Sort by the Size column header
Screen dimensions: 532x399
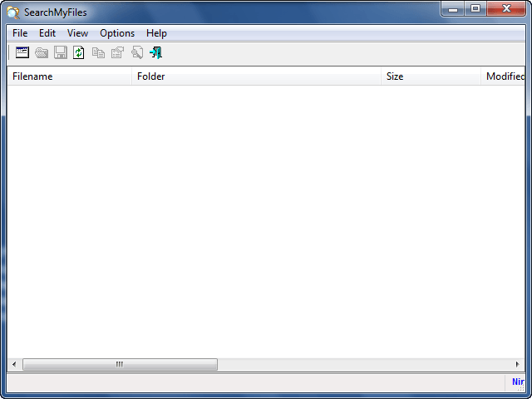click(x=431, y=76)
